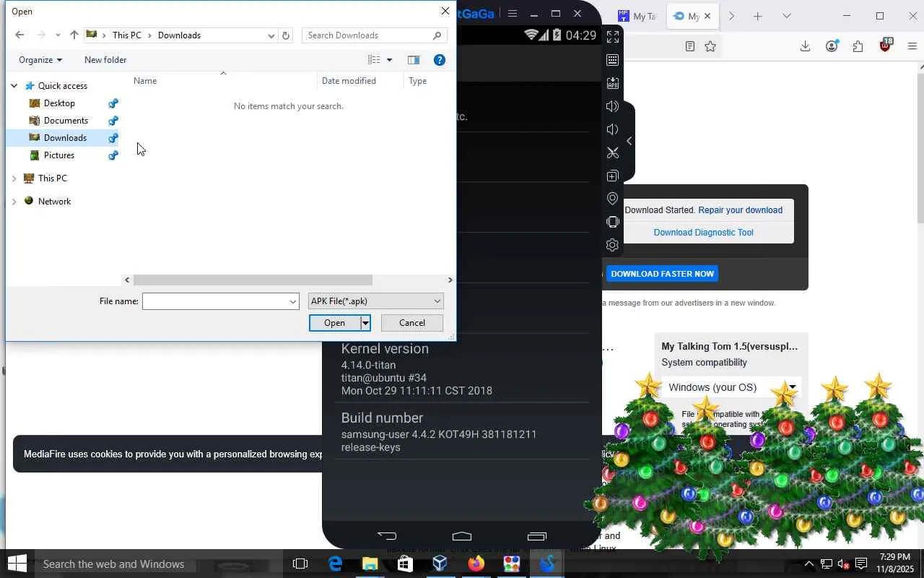Click the emulator volume down icon
This screenshot has height=578, width=924.
click(x=613, y=129)
